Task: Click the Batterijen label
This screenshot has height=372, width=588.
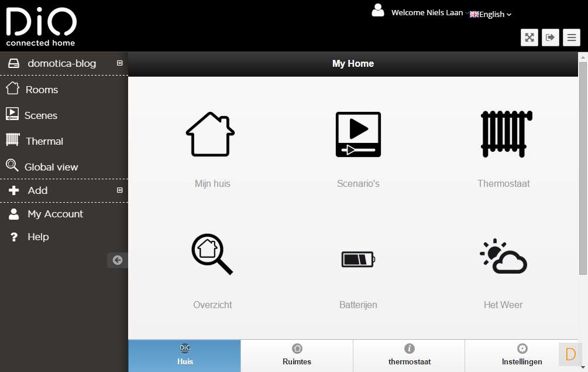Action: tap(358, 305)
